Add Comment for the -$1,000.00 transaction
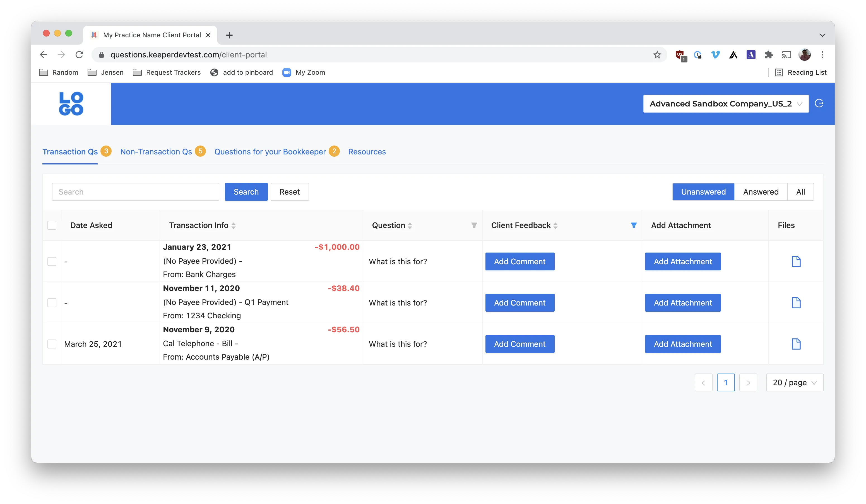Image resolution: width=866 pixels, height=504 pixels. 519,261
